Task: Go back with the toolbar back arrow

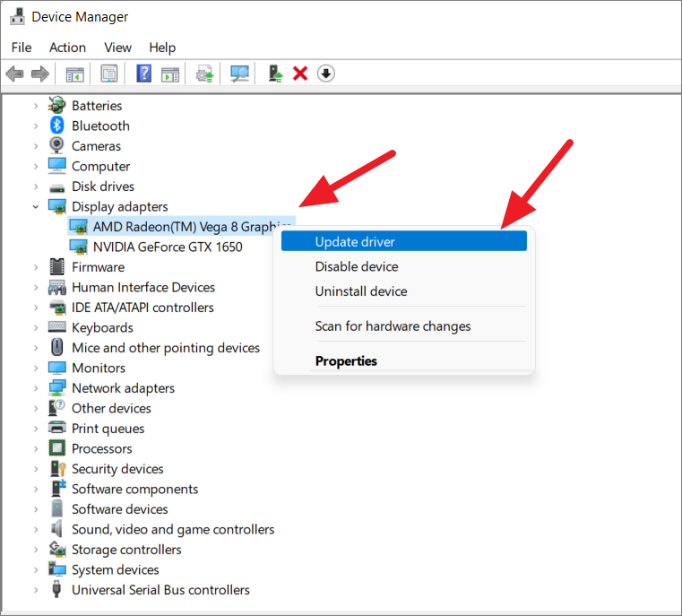Action: coord(15,74)
